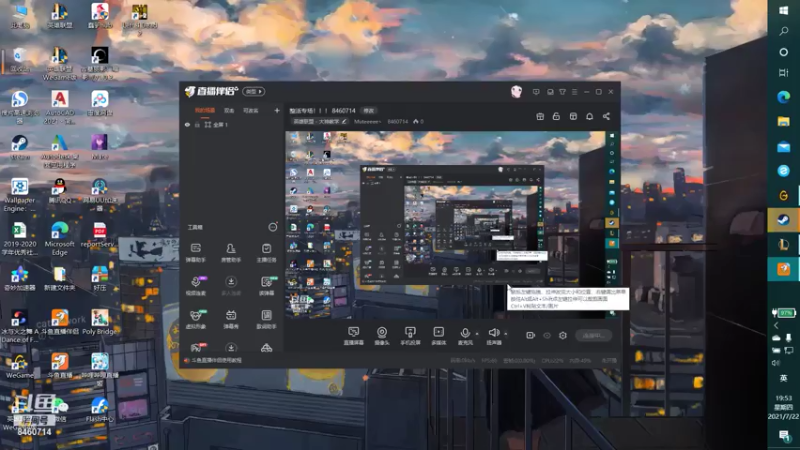Open the 主播任务 tool

pyautogui.click(x=266, y=253)
